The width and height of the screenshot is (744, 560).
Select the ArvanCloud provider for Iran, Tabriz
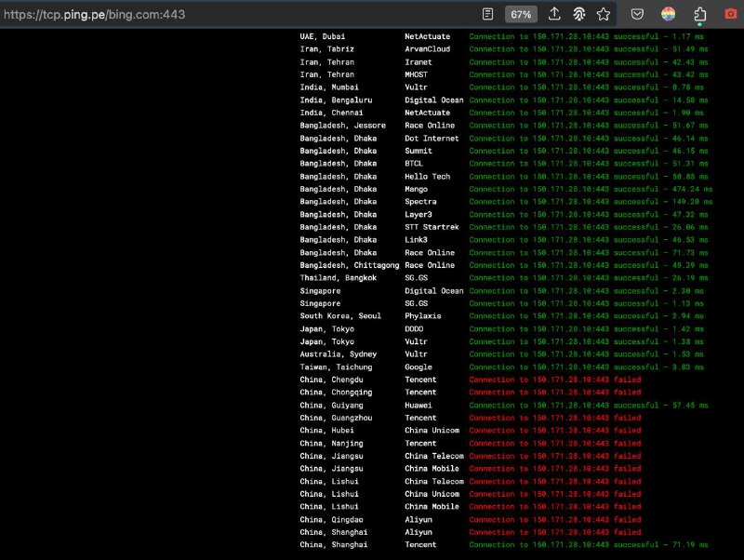tap(427, 48)
